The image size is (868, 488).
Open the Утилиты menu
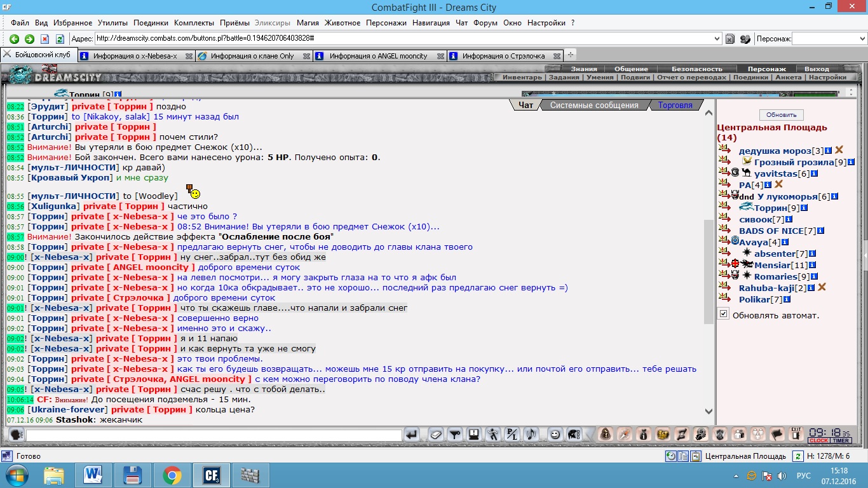pos(112,22)
